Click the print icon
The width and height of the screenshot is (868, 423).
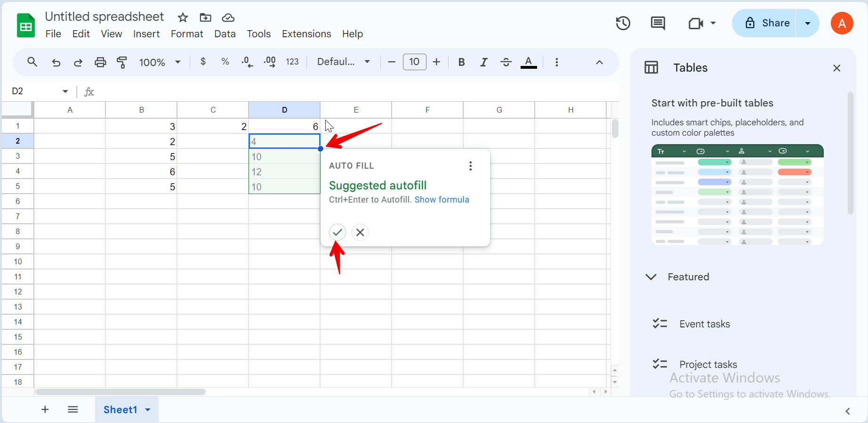(x=100, y=62)
